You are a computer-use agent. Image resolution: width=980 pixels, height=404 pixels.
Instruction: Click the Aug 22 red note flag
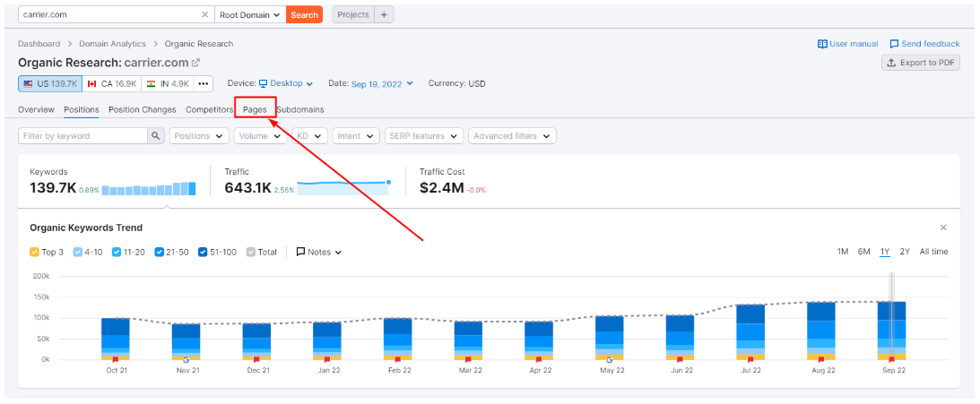pos(821,360)
